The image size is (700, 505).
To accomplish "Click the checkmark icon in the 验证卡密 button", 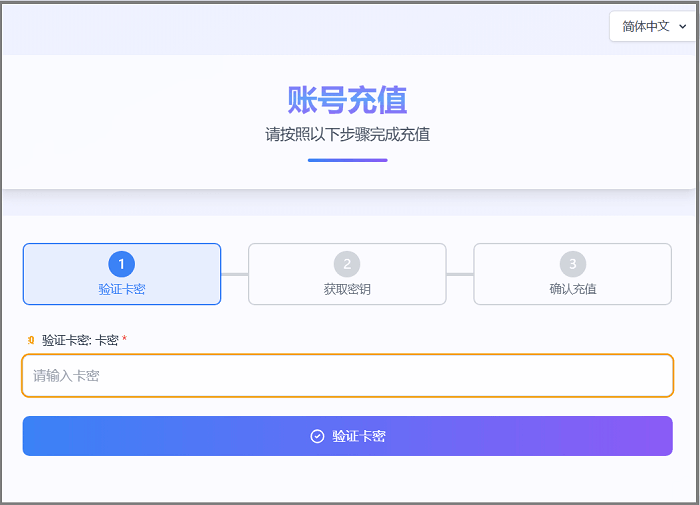I will [x=318, y=436].
